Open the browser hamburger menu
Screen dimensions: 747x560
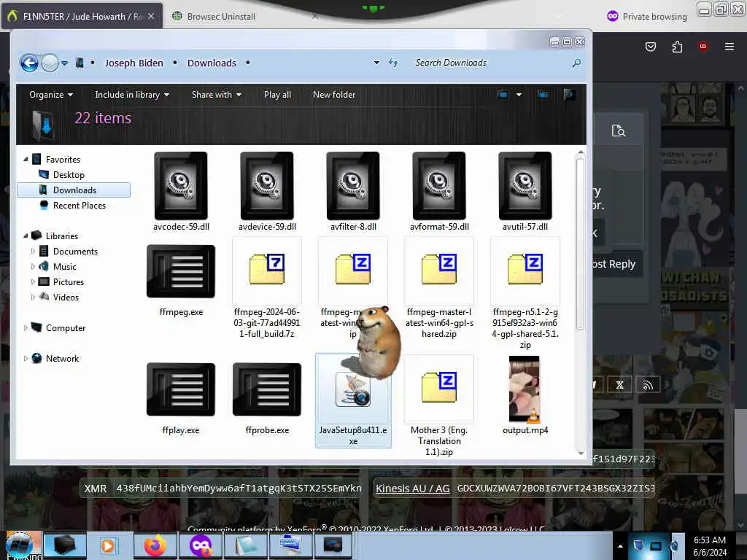click(x=729, y=47)
